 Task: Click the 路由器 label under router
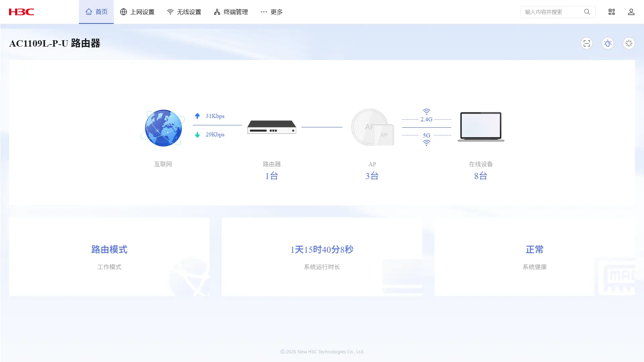pyautogui.click(x=272, y=164)
